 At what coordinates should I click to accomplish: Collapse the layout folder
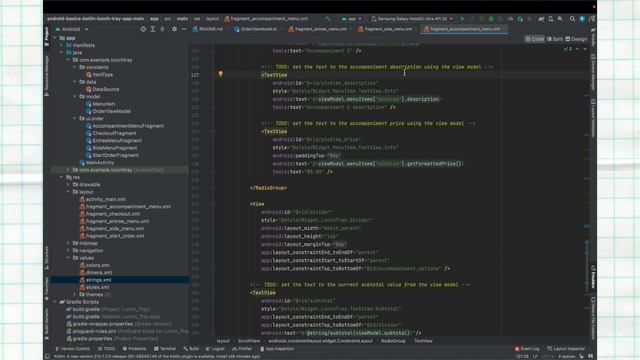[x=68, y=192]
